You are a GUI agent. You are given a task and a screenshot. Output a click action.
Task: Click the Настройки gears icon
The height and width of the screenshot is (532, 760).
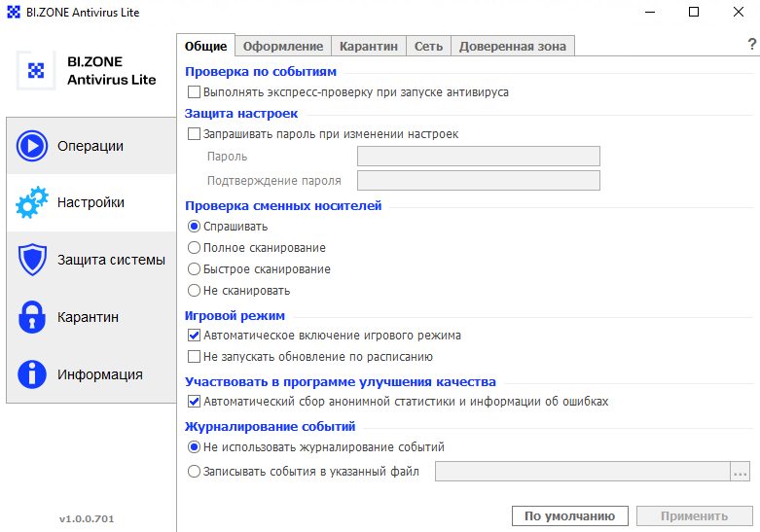32,202
